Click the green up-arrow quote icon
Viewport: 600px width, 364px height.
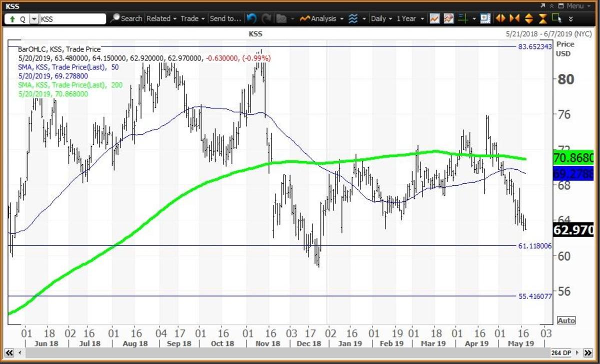[x=12, y=19]
